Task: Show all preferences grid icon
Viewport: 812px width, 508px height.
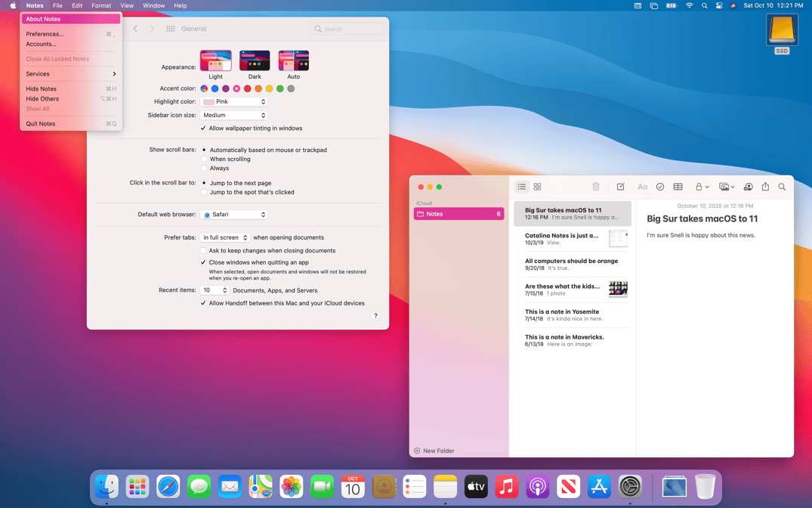Action: coord(171,29)
